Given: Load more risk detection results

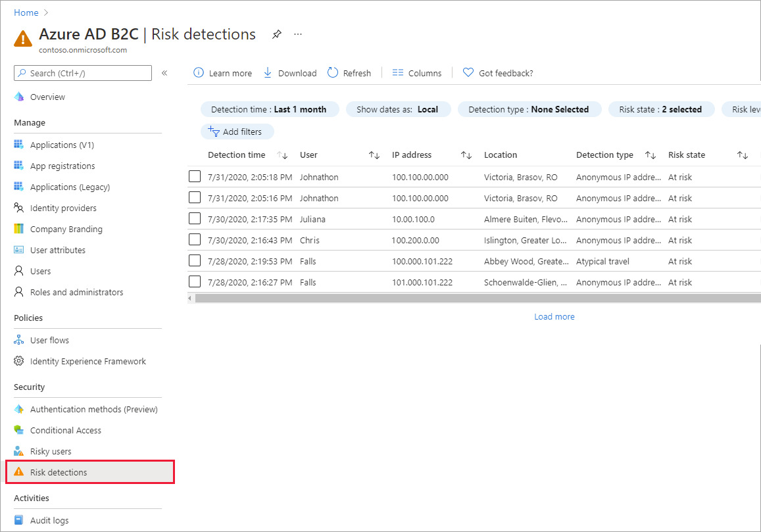Looking at the screenshot, I should pos(554,316).
